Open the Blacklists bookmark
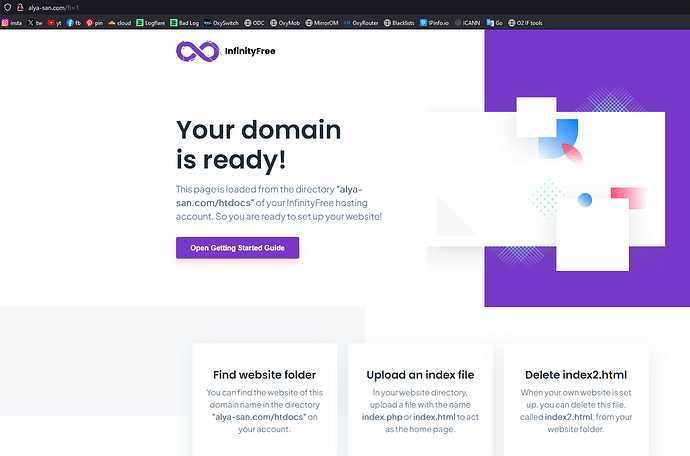The width and height of the screenshot is (690, 456). click(399, 23)
